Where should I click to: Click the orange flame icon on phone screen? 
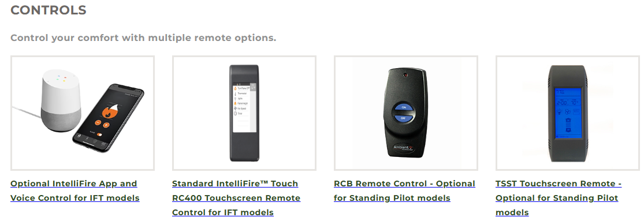tap(110, 112)
